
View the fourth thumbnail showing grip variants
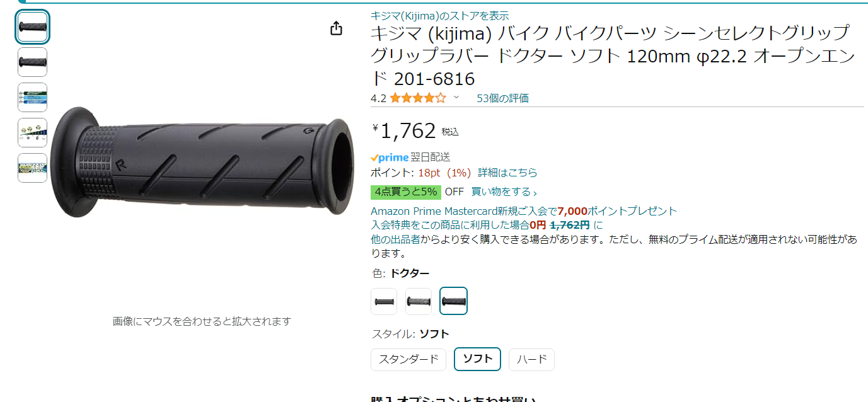tap(32, 133)
